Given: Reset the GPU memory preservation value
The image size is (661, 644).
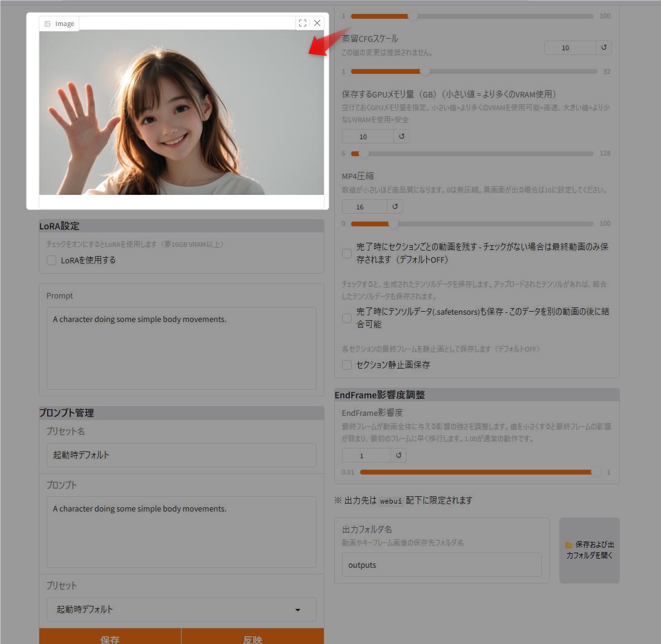Looking at the screenshot, I should [x=401, y=136].
